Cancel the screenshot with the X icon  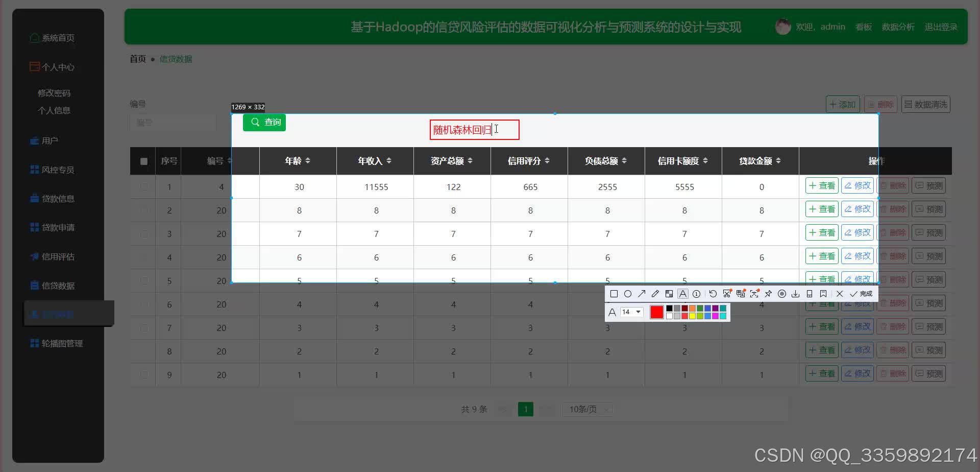[x=840, y=294]
